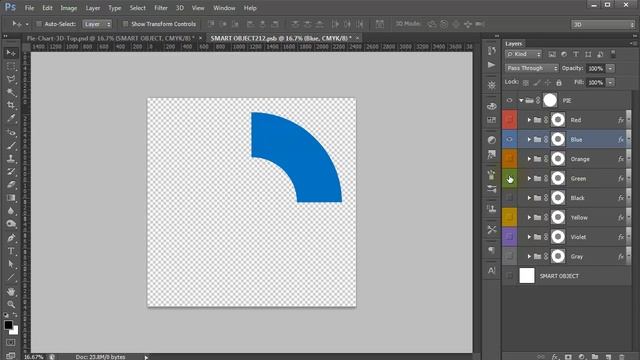
Task: Select the Dodge tool
Action: (11, 224)
